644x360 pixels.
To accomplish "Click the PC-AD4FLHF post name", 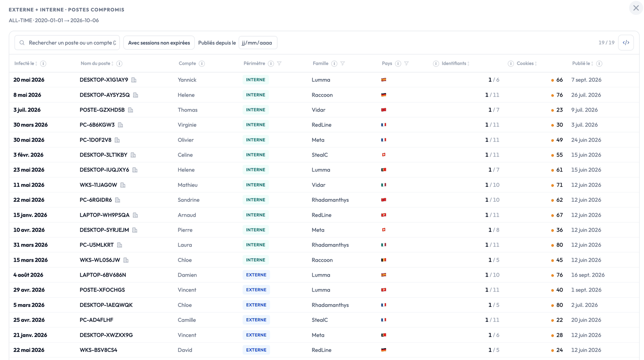I will pyautogui.click(x=97, y=320).
